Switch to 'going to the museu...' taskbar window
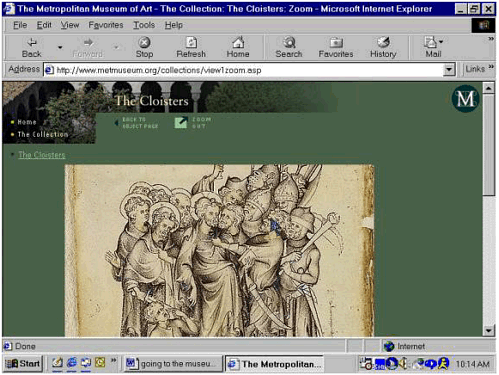Image resolution: width=499 pixels, height=375 pixels. pos(173,364)
